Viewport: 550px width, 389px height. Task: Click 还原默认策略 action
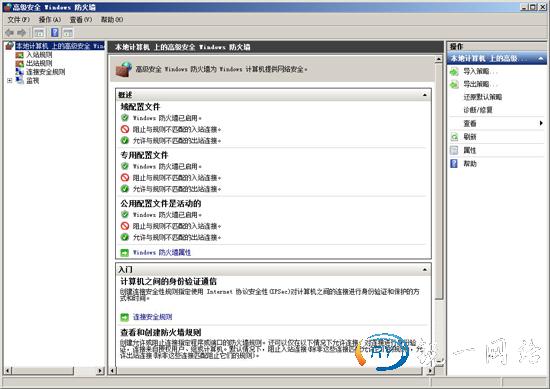coord(483,97)
